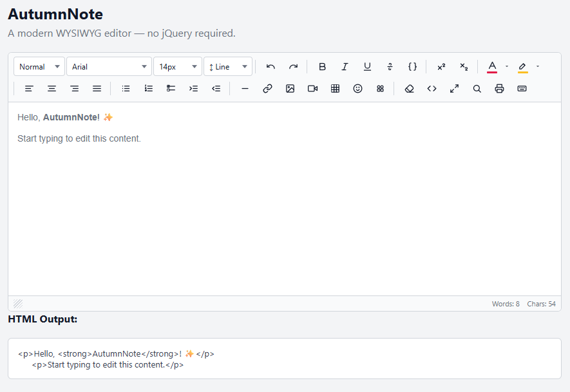The image size is (570, 392).
Task: Toggle Superscript formatting
Action: (x=441, y=67)
